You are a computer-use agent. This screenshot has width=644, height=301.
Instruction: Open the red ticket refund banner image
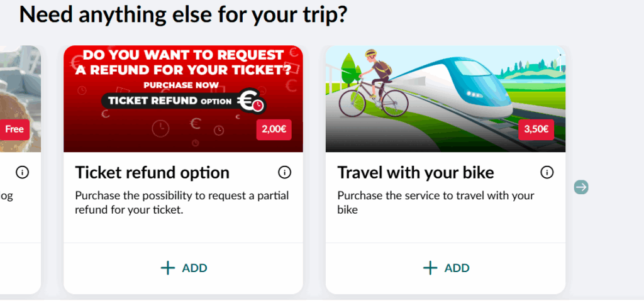183,99
